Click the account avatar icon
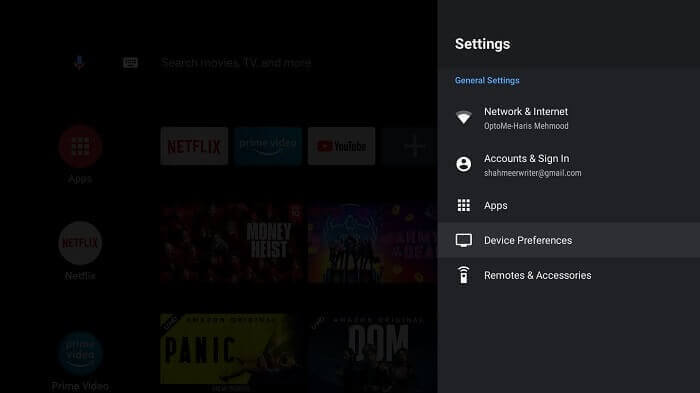Viewport: 700px width, 393px height. (463, 164)
